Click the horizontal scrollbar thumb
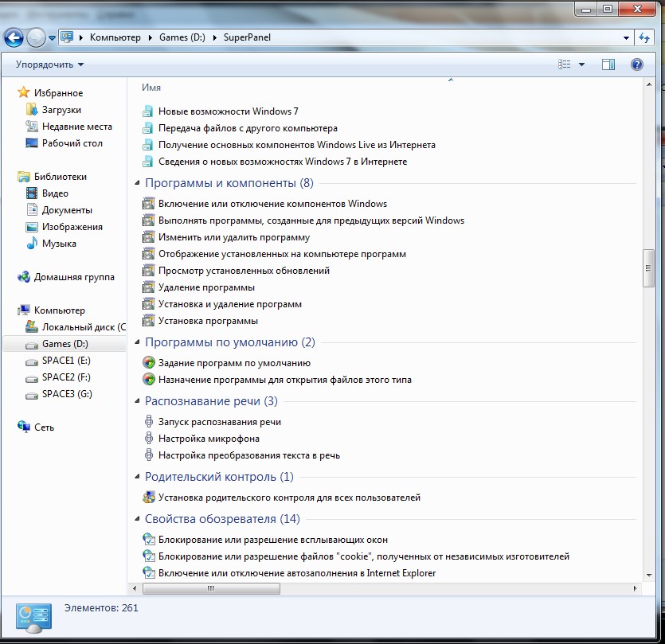Screen dimensions: 665x644 click(x=211, y=588)
